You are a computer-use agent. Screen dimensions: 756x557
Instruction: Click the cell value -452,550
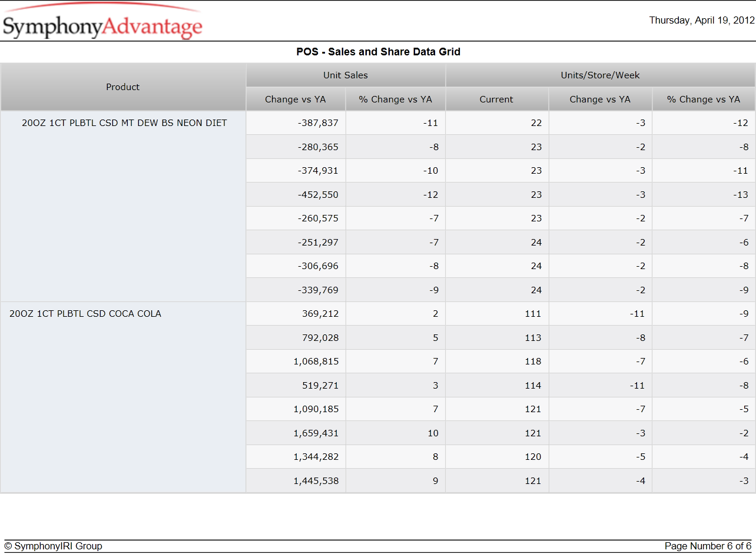click(319, 195)
